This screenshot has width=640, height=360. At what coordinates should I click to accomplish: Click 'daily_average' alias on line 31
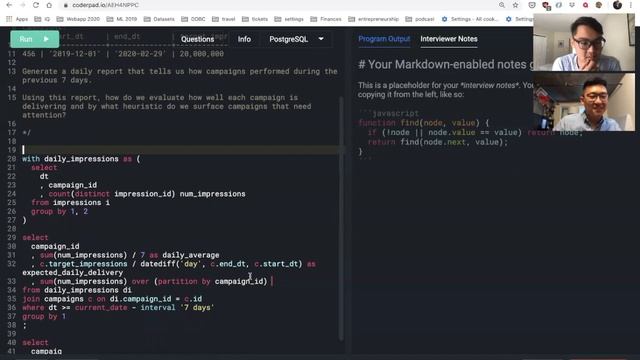(x=191, y=255)
